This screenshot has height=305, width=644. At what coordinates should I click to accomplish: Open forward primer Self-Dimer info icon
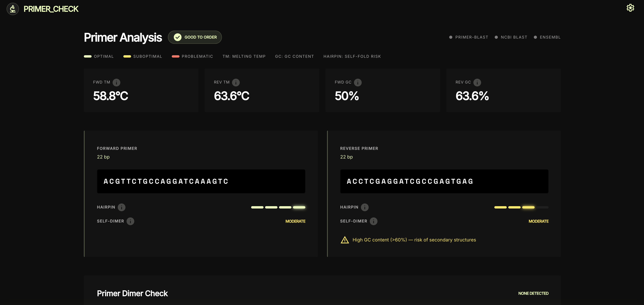pyautogui.click(x=130, y=221)
